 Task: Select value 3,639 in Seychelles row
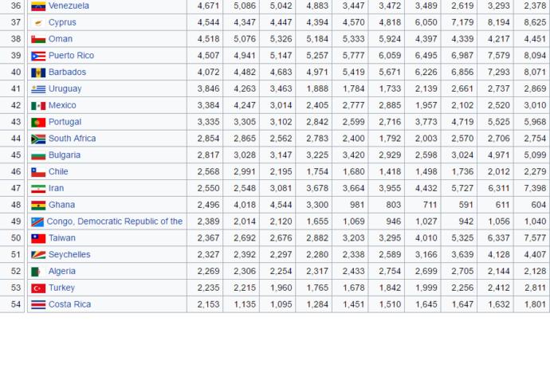[x=462, y=254]
